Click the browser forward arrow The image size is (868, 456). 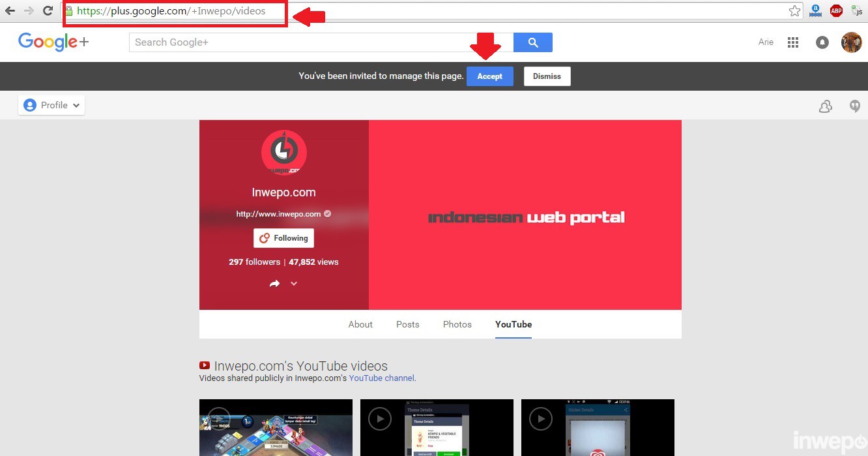pos(29,10)
